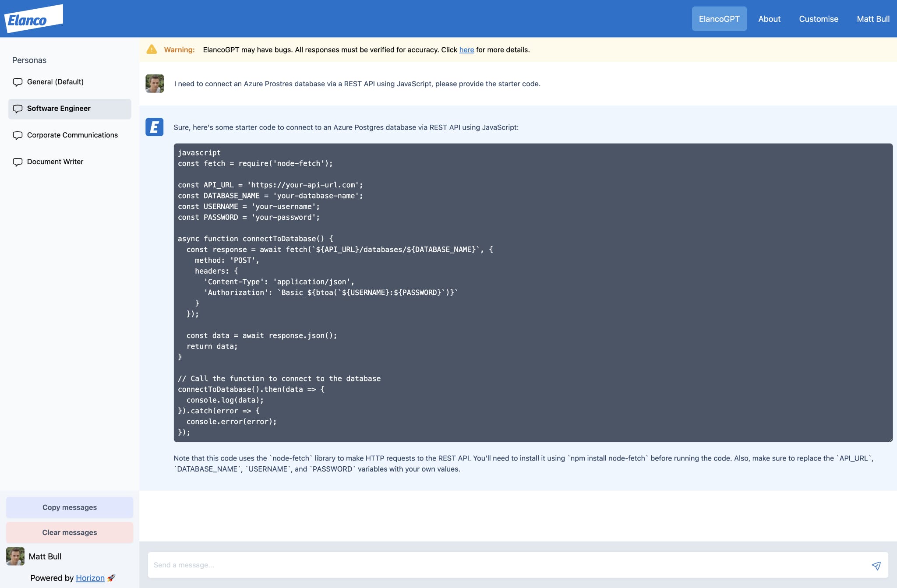Click the 'Sure, here's some starter code' reply
This screenshot has width=897, height=588.
346,127
